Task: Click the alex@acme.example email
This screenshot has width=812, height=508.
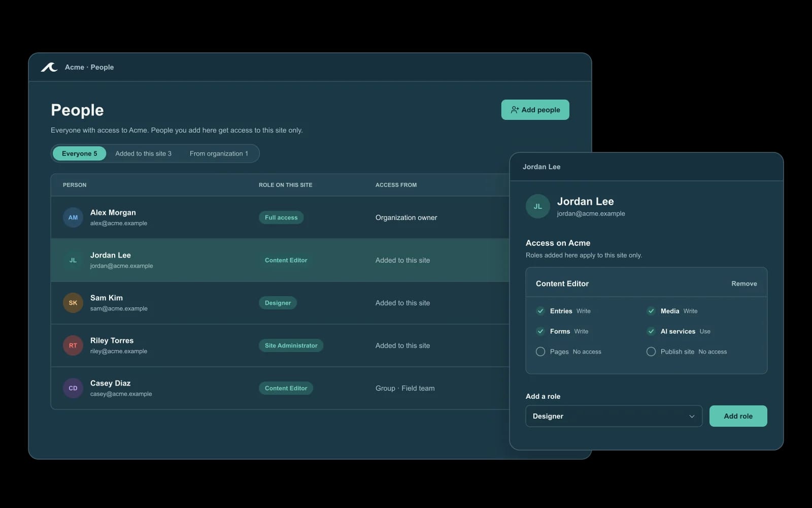Action: (119, 223)
